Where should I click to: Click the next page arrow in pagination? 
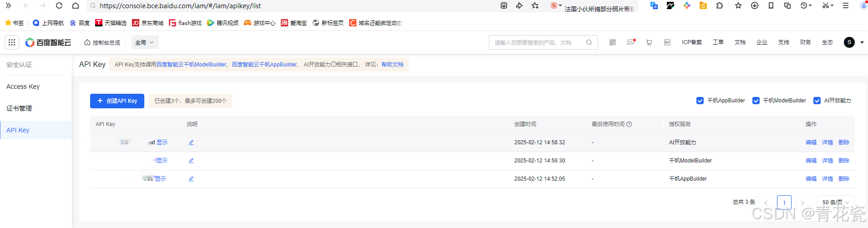[x=802, y=203]
